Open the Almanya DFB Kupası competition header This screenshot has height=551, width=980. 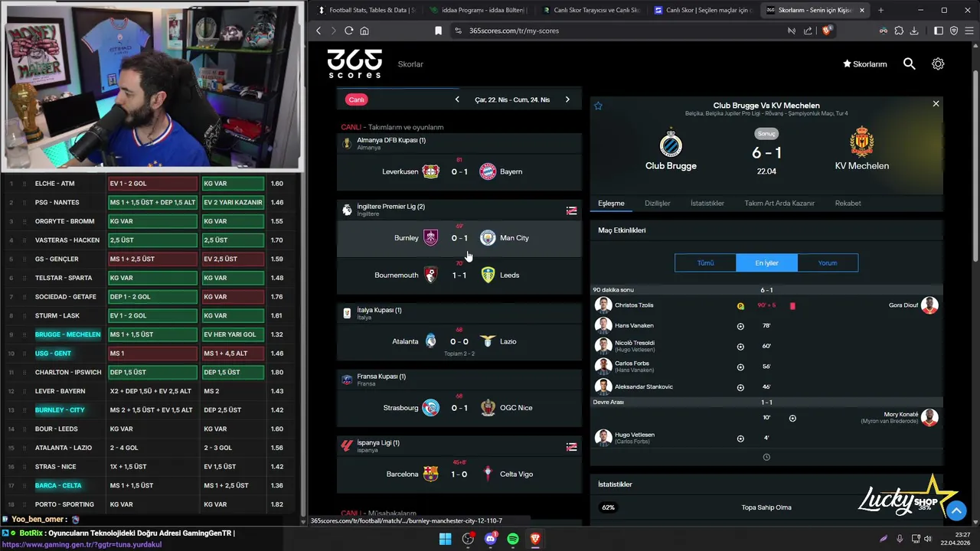(459, 143)
